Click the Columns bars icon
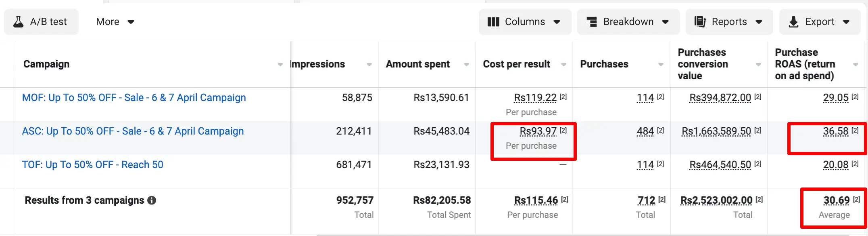The width and height of the screenshot is (868, 236). coord(493,22)
